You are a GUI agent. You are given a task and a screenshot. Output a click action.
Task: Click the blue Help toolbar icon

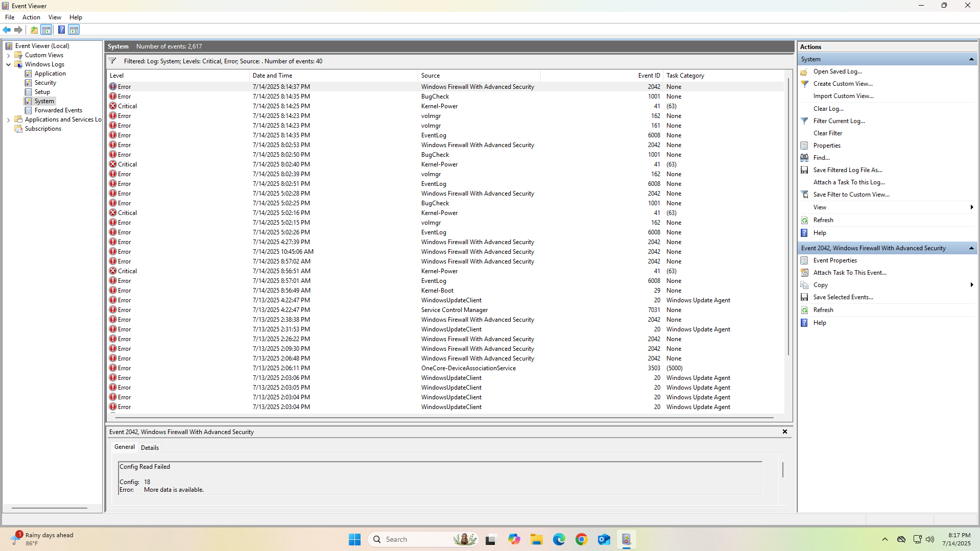(61, 30)
